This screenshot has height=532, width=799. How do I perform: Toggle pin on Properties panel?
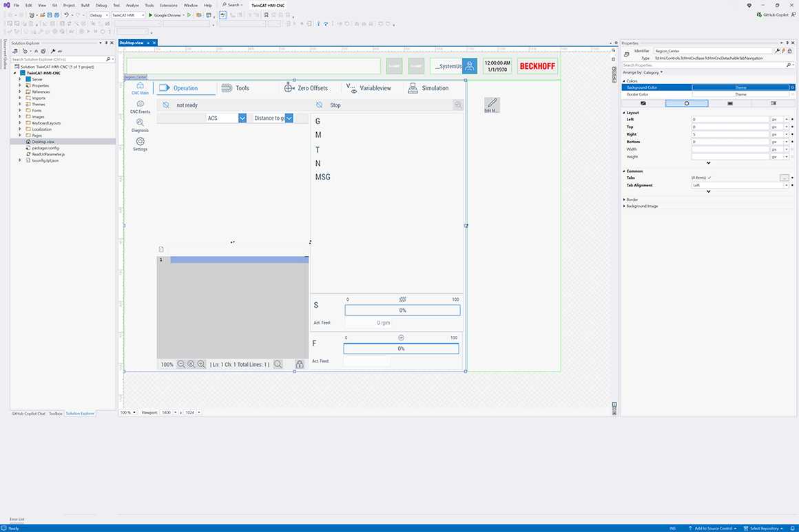(787, 43)
